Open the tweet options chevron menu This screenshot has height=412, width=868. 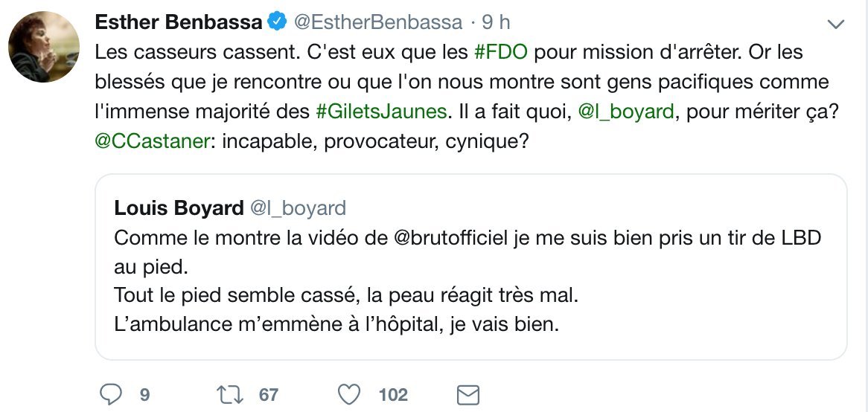(835, 25)
